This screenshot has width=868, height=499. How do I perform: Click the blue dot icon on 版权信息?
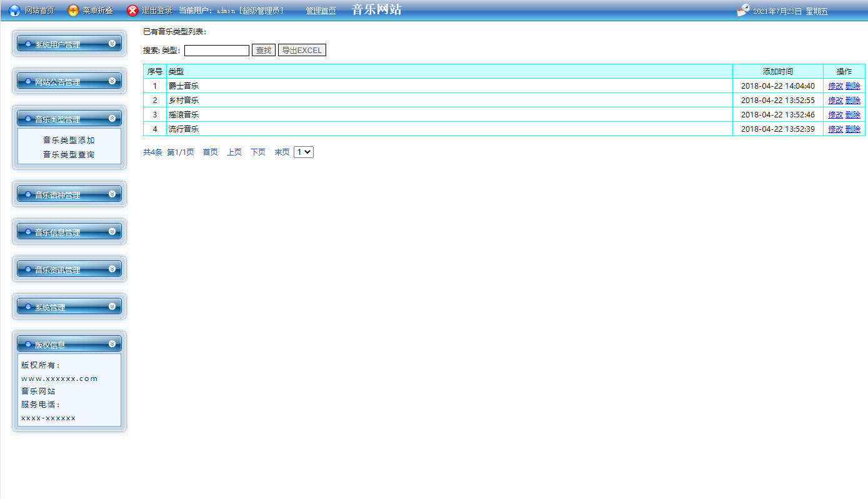point(28,344)
